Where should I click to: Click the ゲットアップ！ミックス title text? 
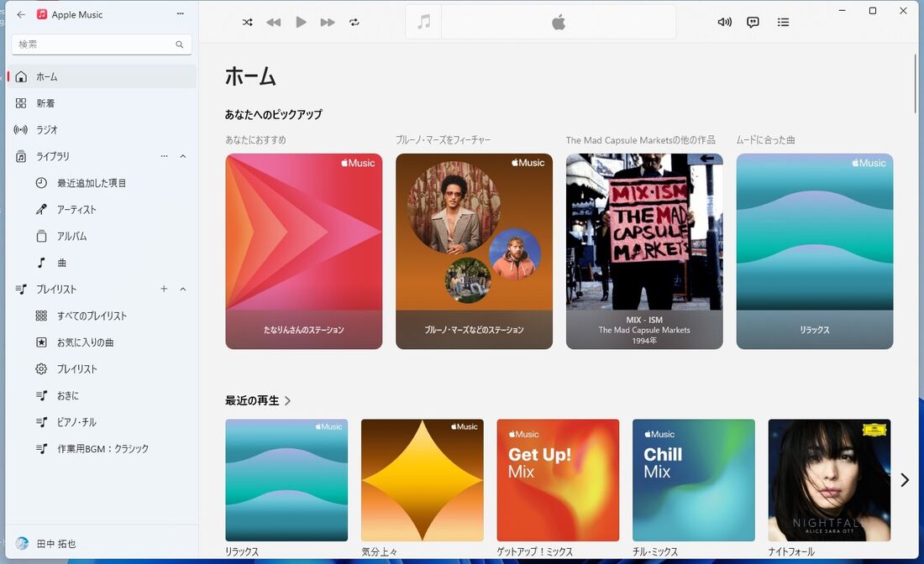[x=534, y=551]
